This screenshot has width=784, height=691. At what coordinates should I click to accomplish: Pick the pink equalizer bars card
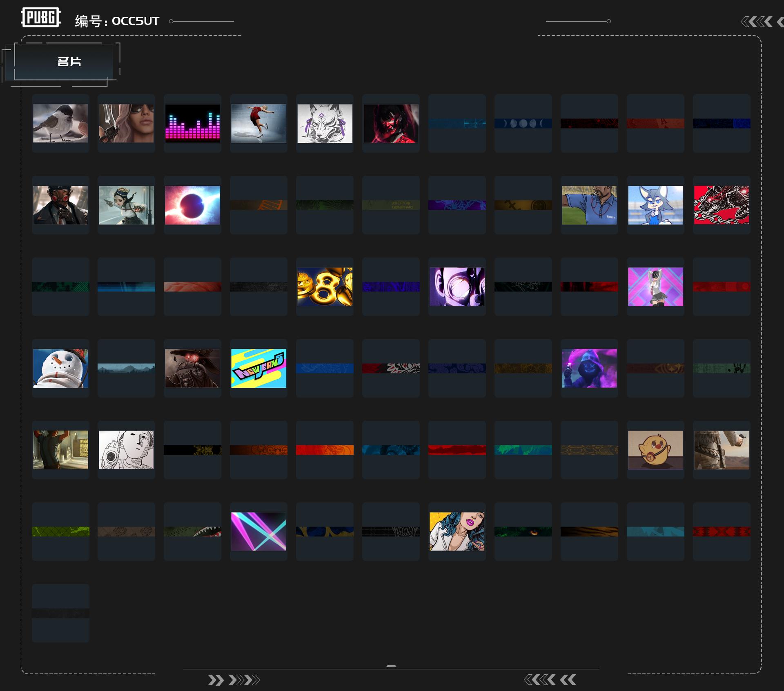click(193, 123)
